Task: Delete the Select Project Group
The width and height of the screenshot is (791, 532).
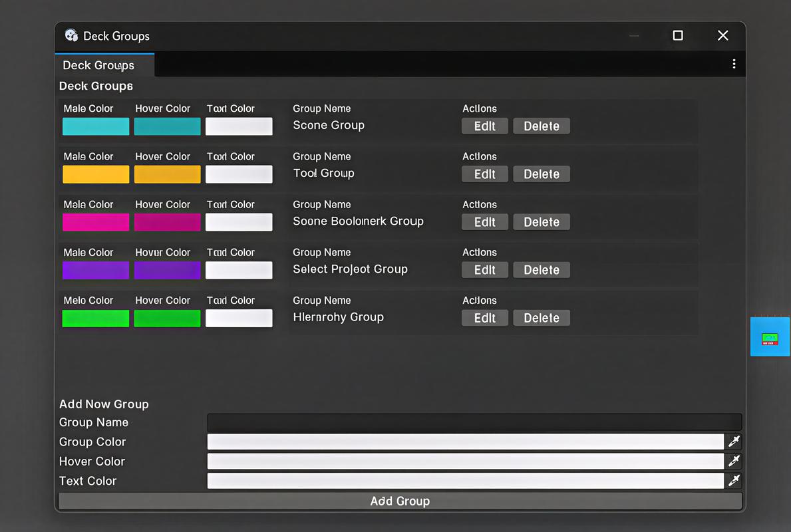Action: [x=541, y=269]
